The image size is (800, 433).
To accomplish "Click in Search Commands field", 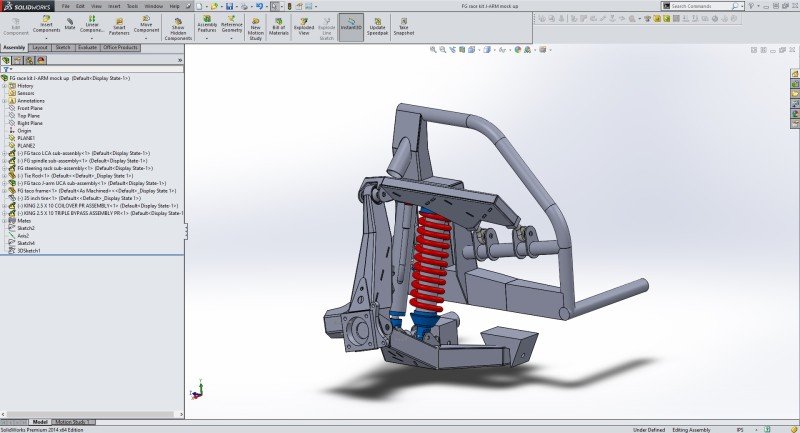I will (701, 6).
